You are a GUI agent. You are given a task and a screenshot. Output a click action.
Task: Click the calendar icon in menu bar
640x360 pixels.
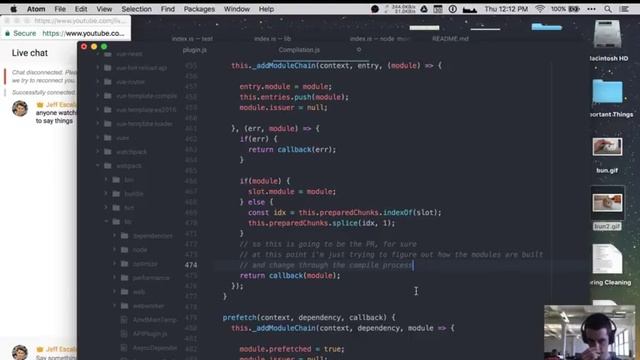[x=438, y=9]
